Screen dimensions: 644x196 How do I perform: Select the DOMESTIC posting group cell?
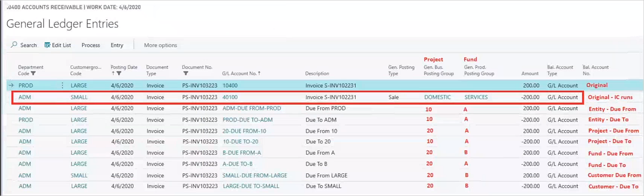point(437,97)
